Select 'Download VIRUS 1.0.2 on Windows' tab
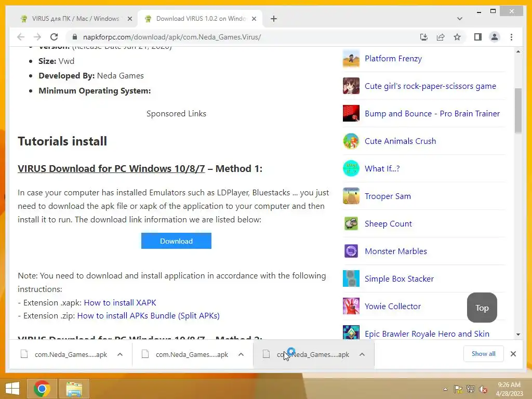The height and width of the screenshot is (399, 532). pyautogui.click(x=201, y=19)
